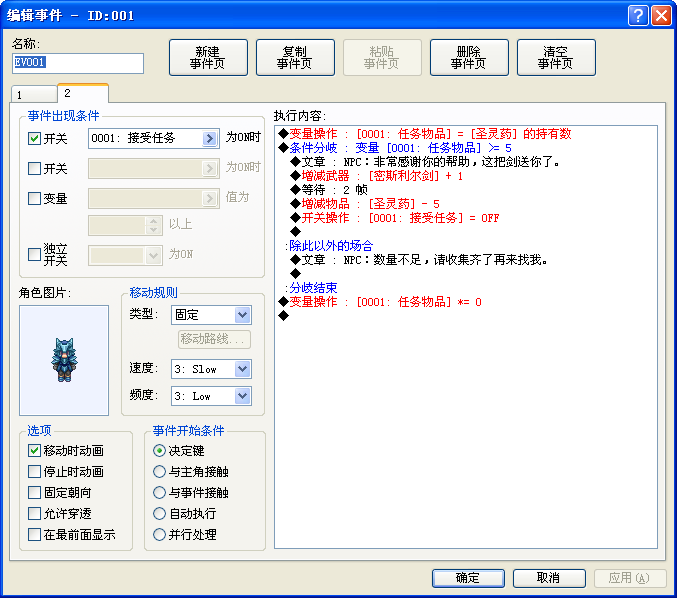Select the last empty command diamond line
The width and height of the screenshot is (677, 598).
coord(284,316)
